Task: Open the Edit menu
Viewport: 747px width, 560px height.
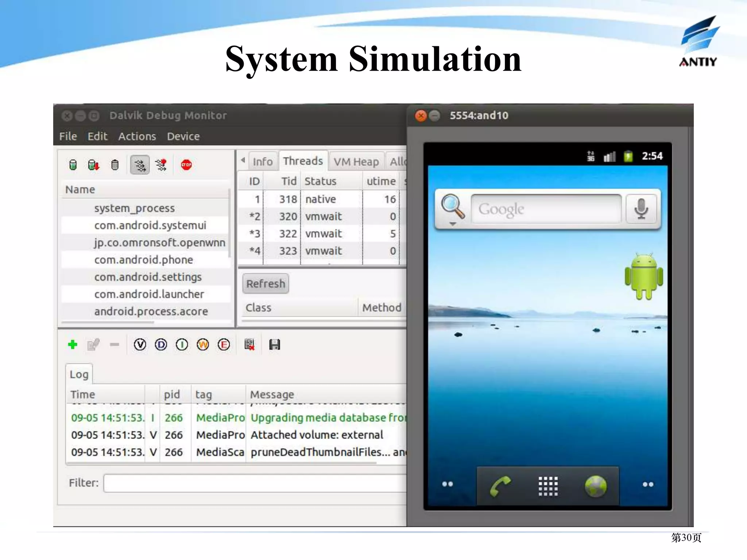Action: pyautogui.click(x=97, y=136)
